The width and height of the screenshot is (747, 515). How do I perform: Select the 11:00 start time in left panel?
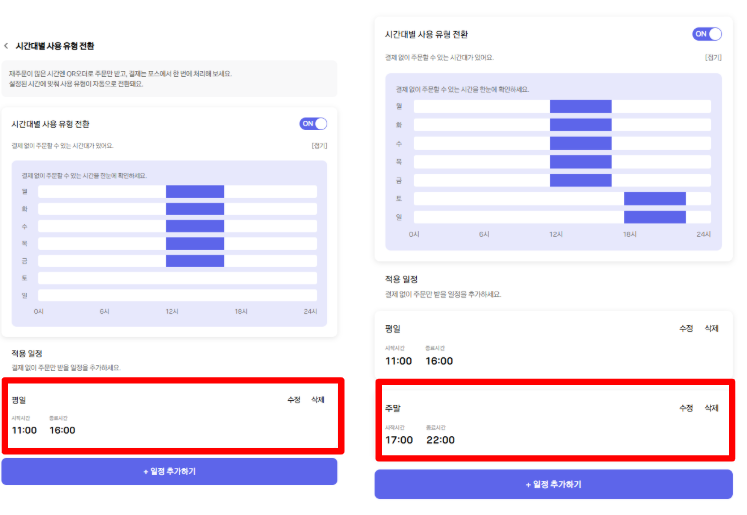point(25,431)
